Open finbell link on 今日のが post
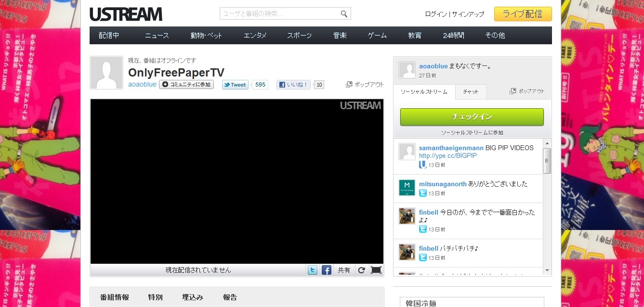This screenshot has height=307, width=644. (x=429, y=212)
